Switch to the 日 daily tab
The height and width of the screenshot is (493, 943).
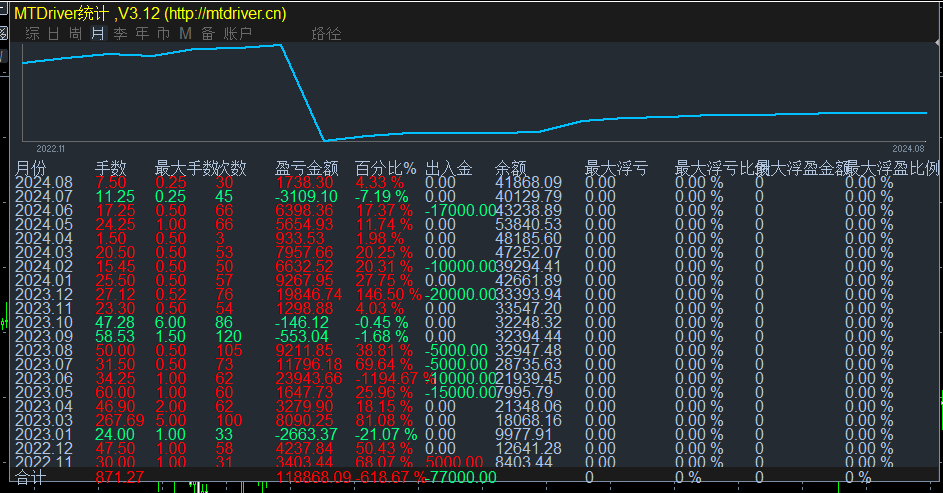pyautogui.click(x=54, y=34)
